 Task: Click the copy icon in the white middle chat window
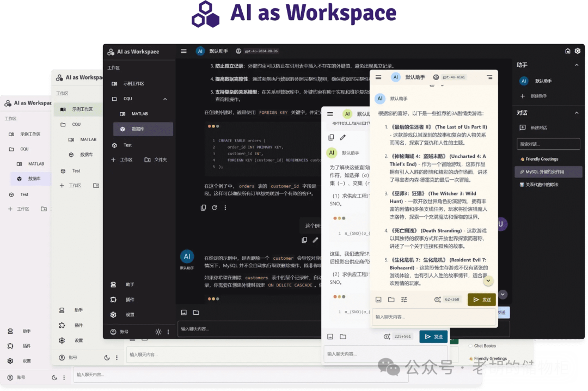331,138
